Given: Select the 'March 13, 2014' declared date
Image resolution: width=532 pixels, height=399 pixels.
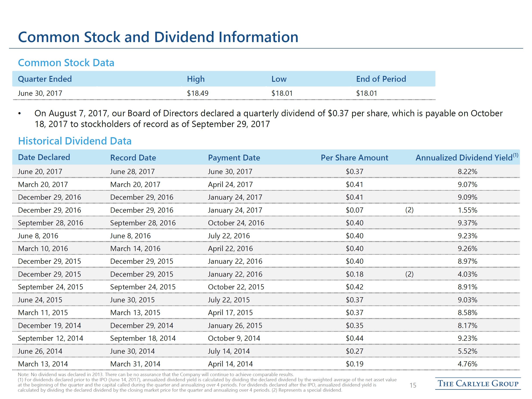Looking at the screenshot, I should (43, 364).
